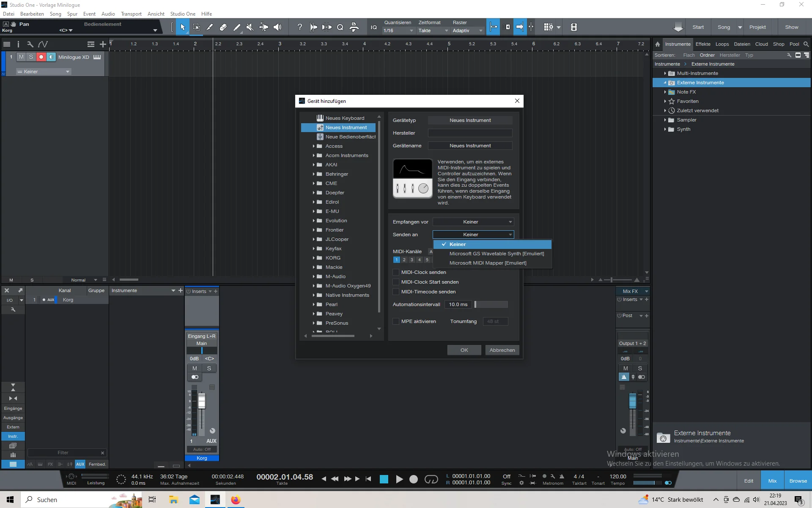Open the track inspector 'i' icon
Image resolution: width=812 pixels, height=508 pixels.
(18, 44)
